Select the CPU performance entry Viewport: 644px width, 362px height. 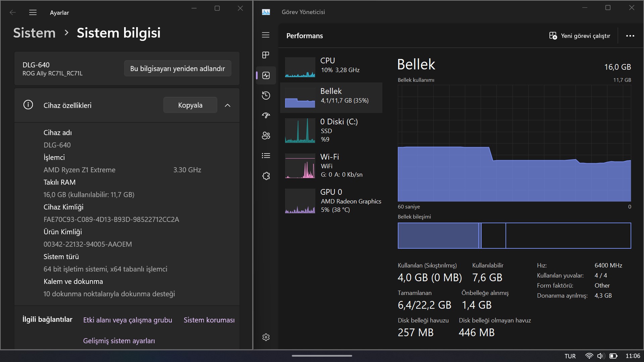point(331,67)
